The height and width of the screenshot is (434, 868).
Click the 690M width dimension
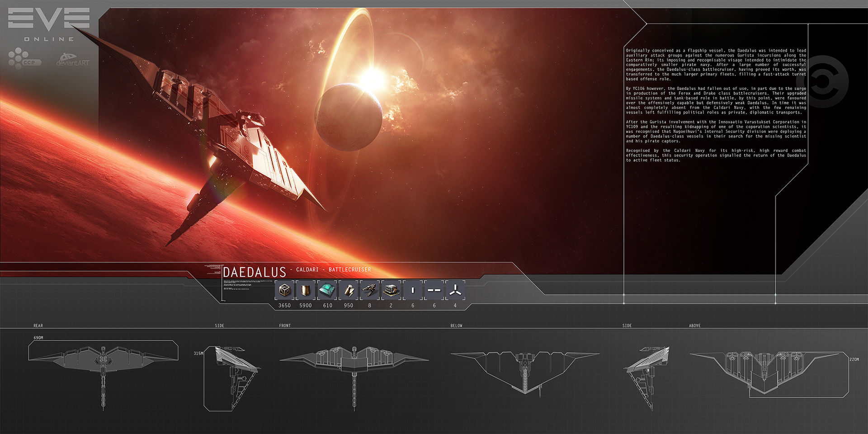(38, 338)
